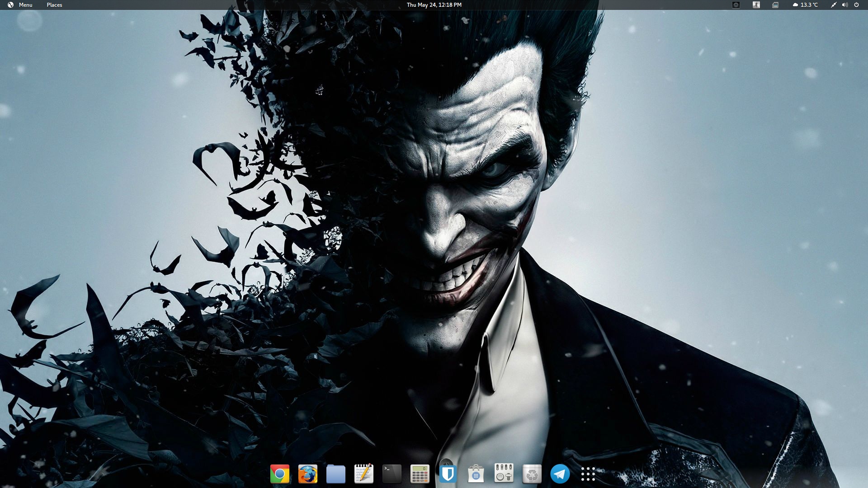Open the Menu in top panel

20,5
